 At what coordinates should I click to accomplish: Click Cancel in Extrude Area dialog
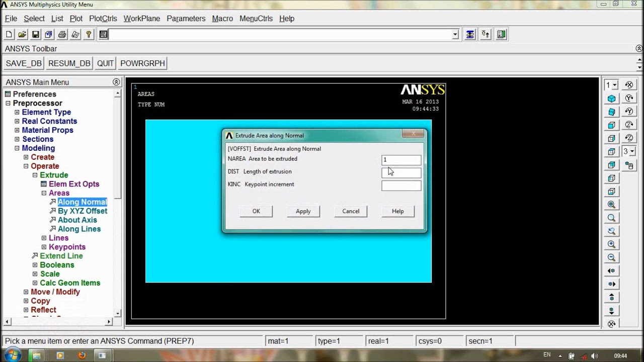point(351,211)
